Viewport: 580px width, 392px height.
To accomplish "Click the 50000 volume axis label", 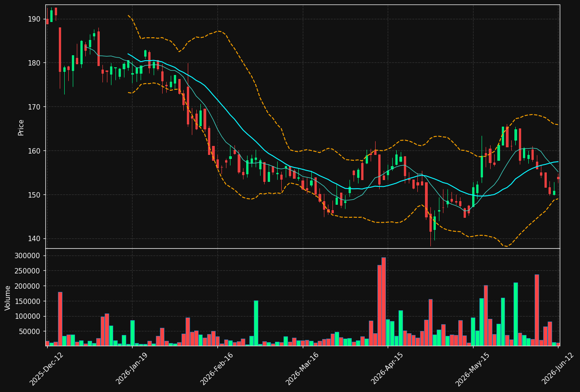I will pyautogui.click(x=30, y=332).
